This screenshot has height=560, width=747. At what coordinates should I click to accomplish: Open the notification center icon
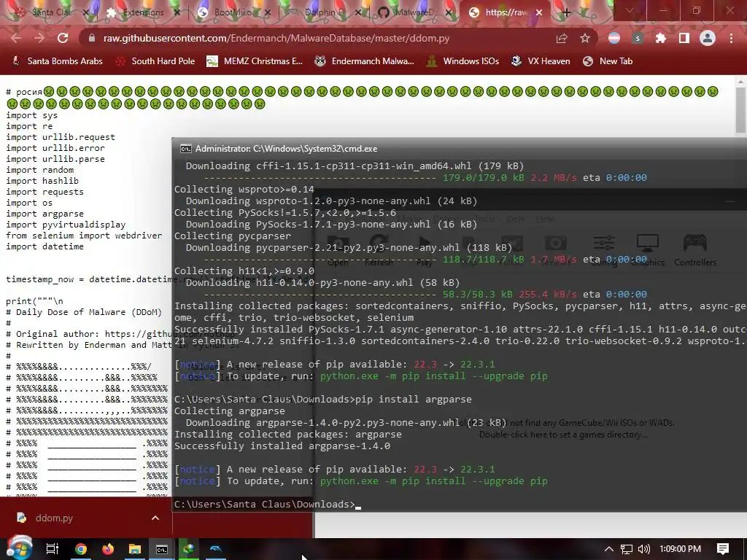(x=723, y=549)
